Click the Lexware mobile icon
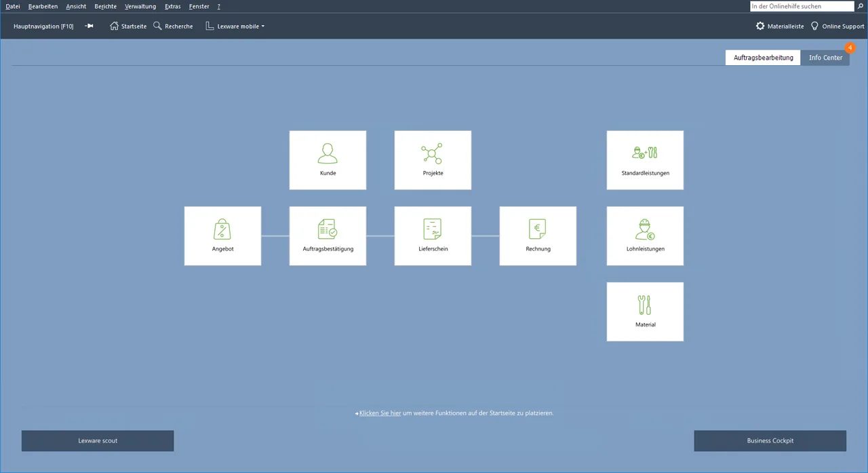This screenshot has width=868, height=473. 210,26
